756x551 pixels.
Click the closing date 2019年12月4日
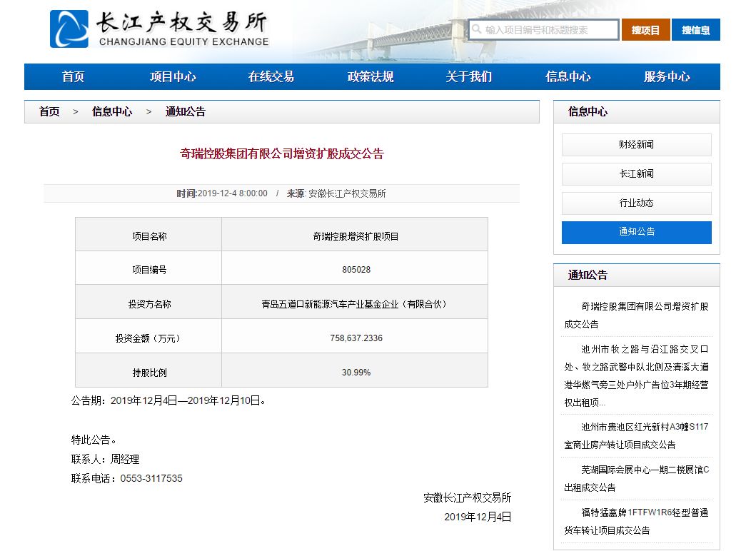coord(478,517)
